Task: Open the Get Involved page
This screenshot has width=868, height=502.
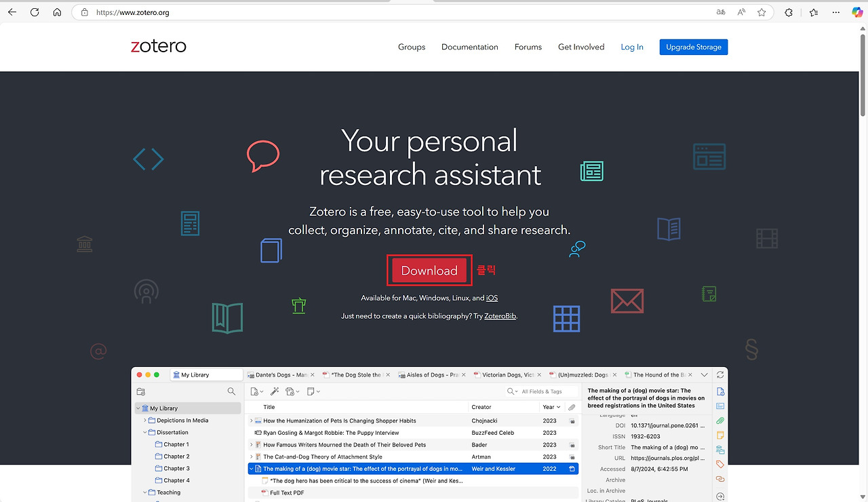Action: [581, 47]
